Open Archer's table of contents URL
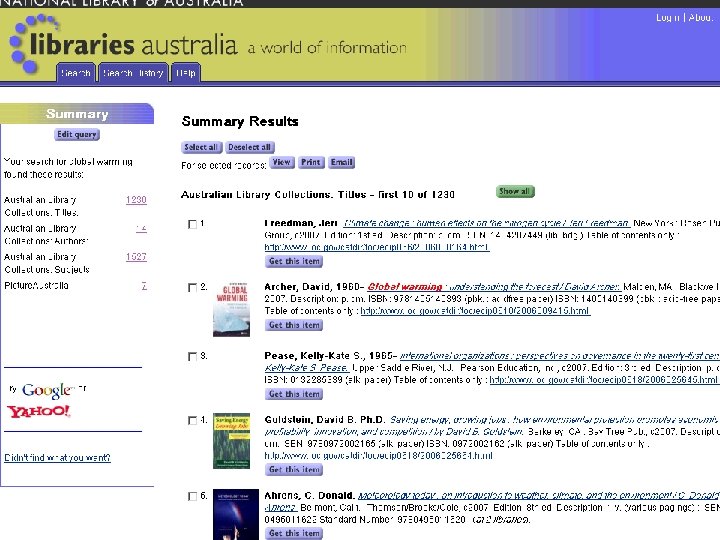Viewport: 720px width, 540px height. click(x=475, y=311)
